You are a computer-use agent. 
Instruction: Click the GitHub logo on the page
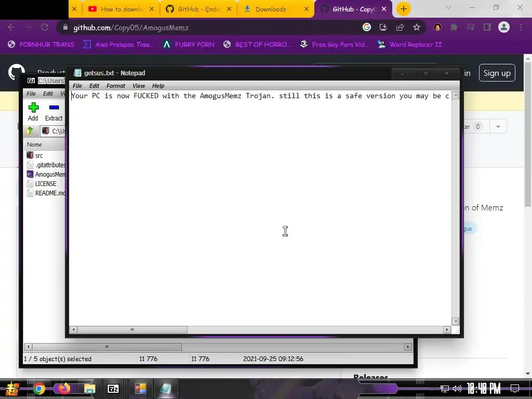[x=16, y=72]
